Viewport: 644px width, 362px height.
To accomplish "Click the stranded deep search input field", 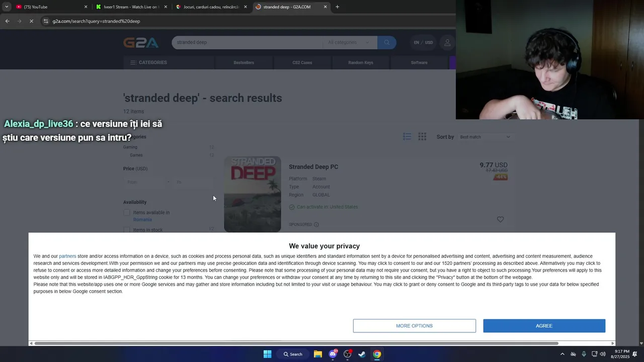I will point(247,42).
